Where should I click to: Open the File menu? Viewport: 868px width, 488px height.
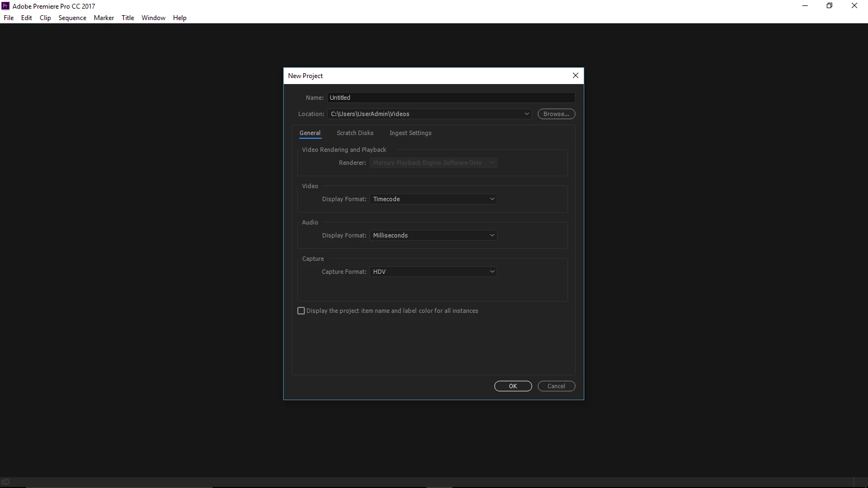(9, 18)
